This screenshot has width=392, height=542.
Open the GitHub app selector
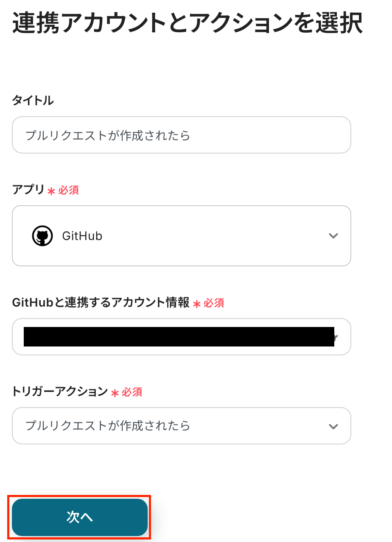182,236
